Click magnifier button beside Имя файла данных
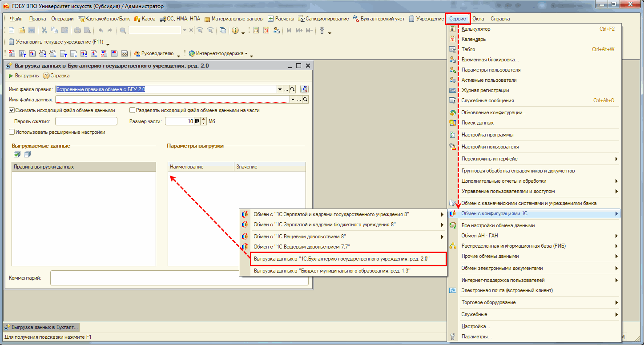 coord(306,100)
